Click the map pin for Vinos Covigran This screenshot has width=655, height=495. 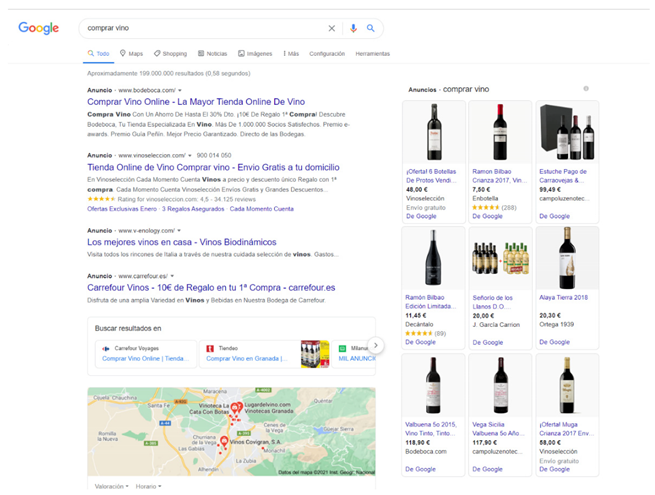click(x=223, y=438)
